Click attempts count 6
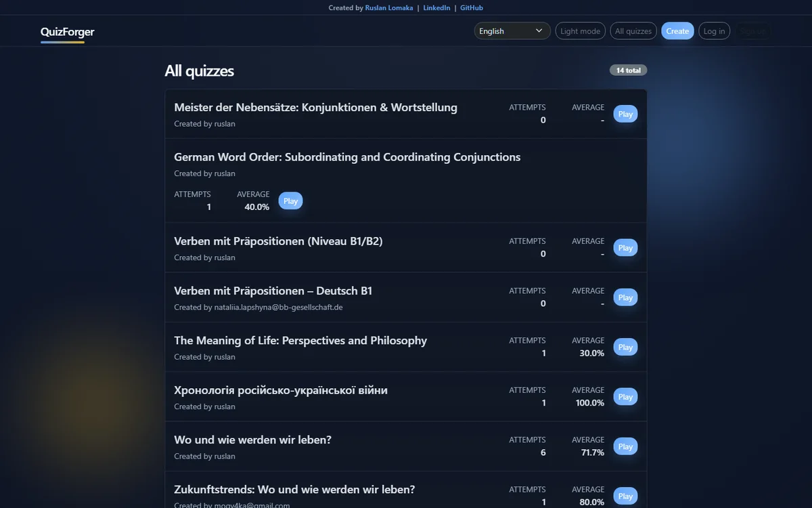The width and height of the screenshot is (812, 508). click(x=543, y=452)
